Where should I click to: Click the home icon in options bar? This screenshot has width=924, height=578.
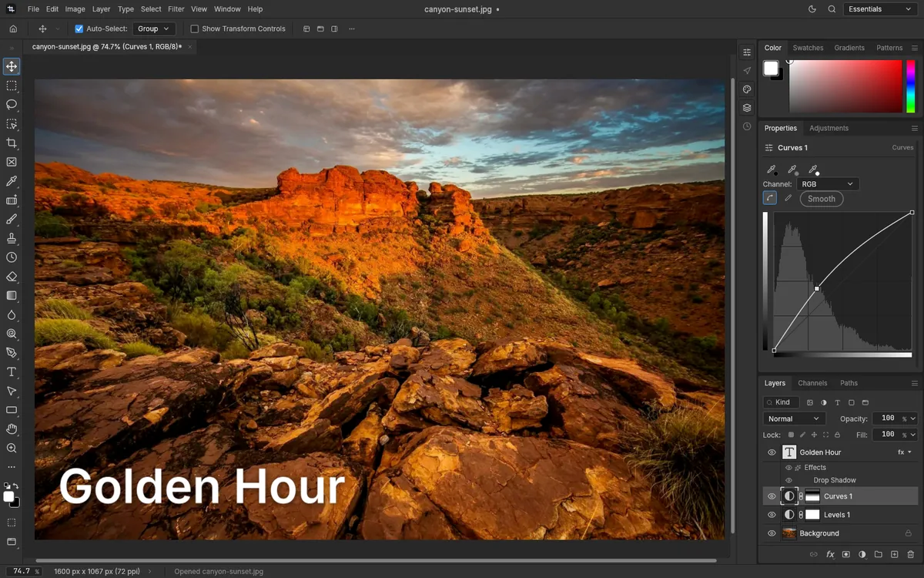[13, 29]
